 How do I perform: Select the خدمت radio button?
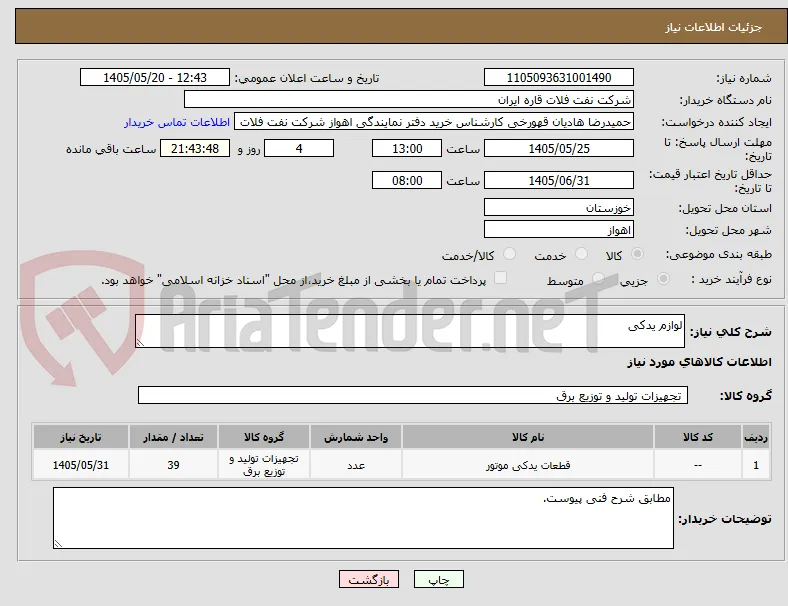[581, 254]
